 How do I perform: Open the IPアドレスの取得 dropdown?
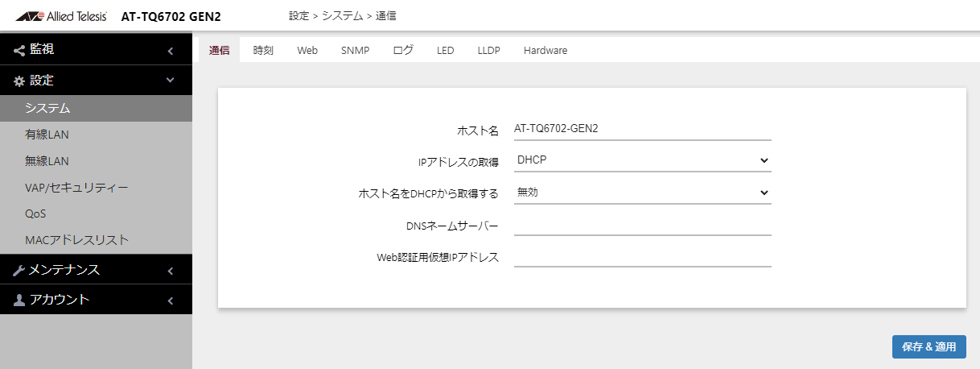642,160
